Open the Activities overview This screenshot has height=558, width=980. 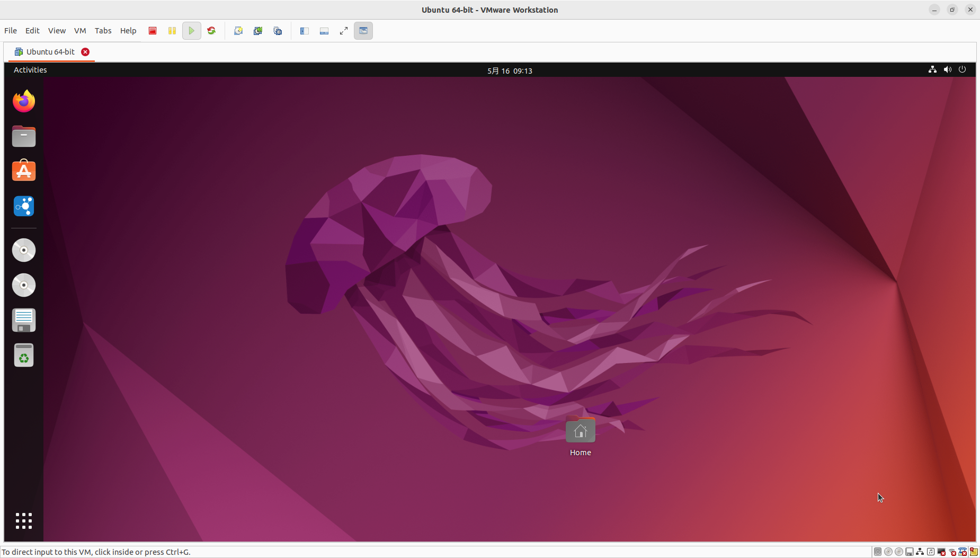coord(30,70)
